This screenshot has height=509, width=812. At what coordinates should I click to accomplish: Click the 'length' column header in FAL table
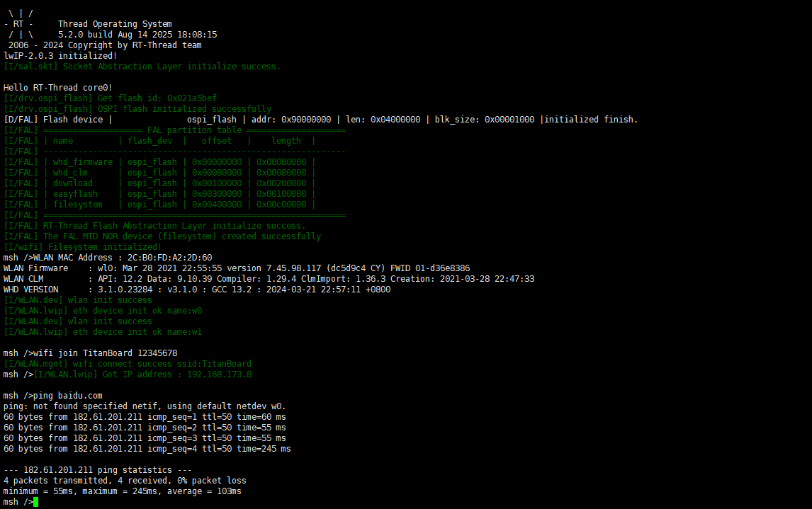point(286,141)
